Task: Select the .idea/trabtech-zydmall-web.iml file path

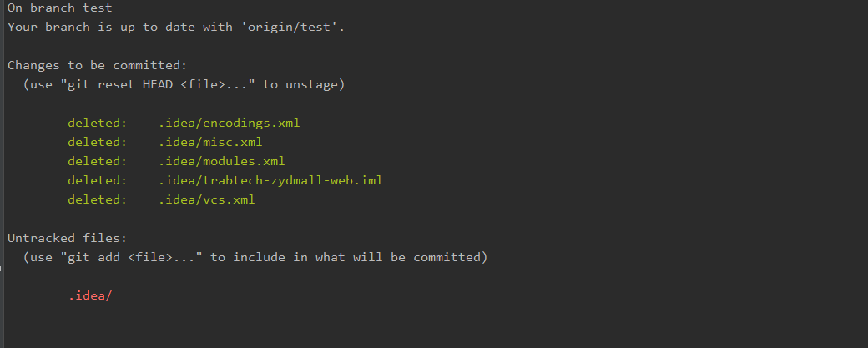Action: click(x=270, y=180)
